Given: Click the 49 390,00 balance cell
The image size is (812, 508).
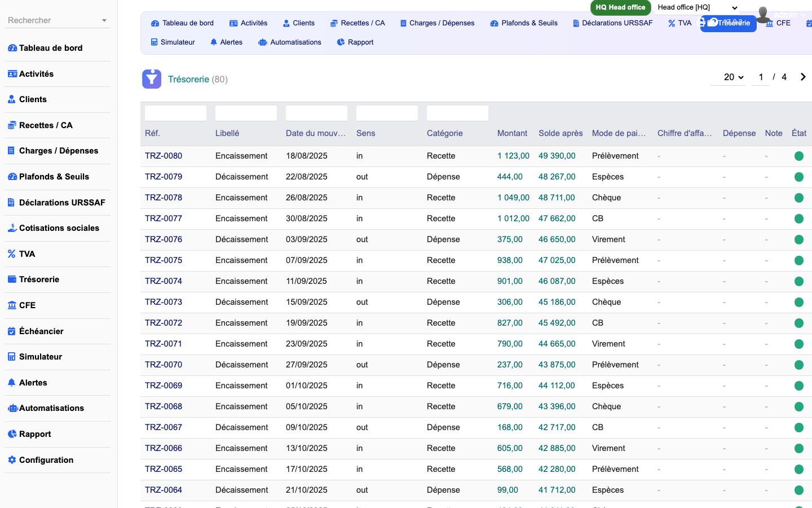Looking at the screenshot, I should point(557,156).
